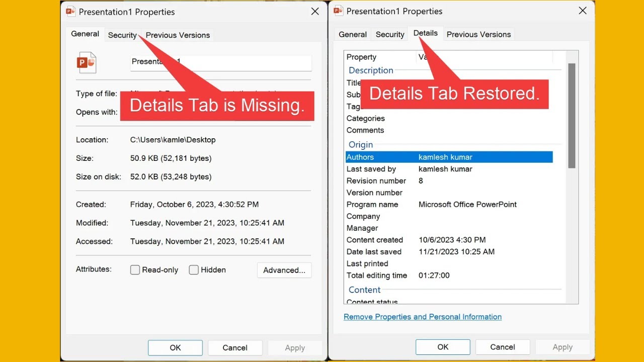Switch to Security tab in the left window
Image resolution: width=644 pixels, height=362 pixels.
[x=122, y=35]
